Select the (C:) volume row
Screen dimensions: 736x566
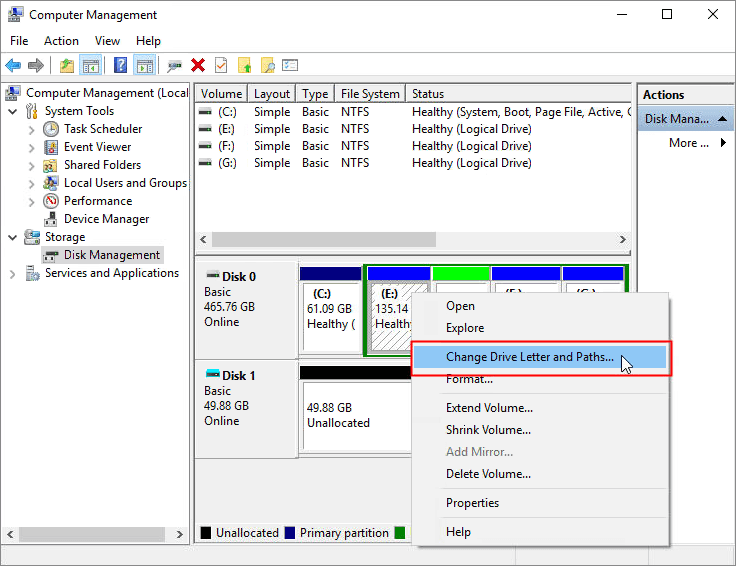click(x=413, y=112)
